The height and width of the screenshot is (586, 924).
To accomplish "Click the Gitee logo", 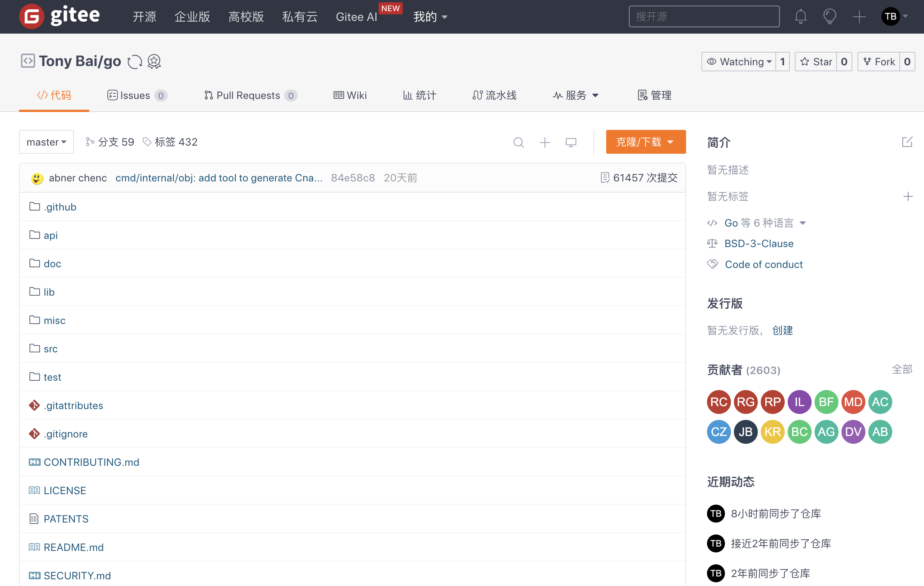I will 59,16.
